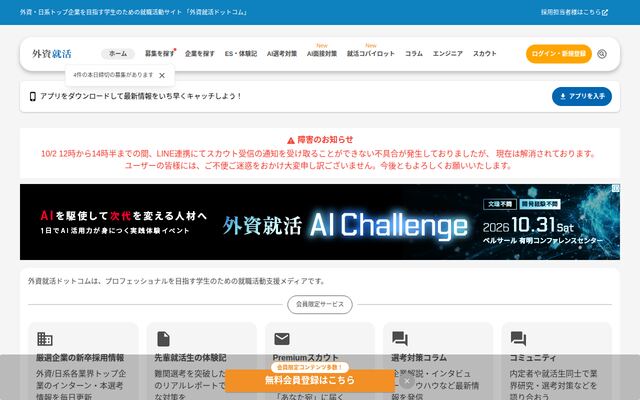Go to ES・体験記 section
640x400 pixels.
241,54
